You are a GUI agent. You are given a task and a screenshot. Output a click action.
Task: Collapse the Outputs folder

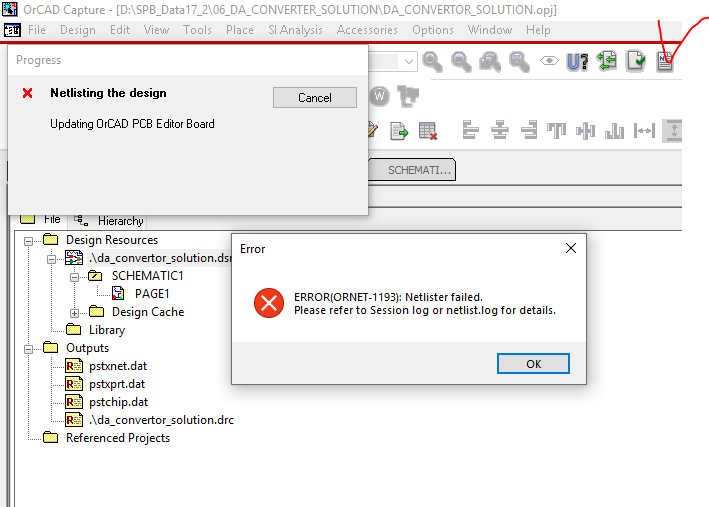pyautogui.click(x=28, y=349)
